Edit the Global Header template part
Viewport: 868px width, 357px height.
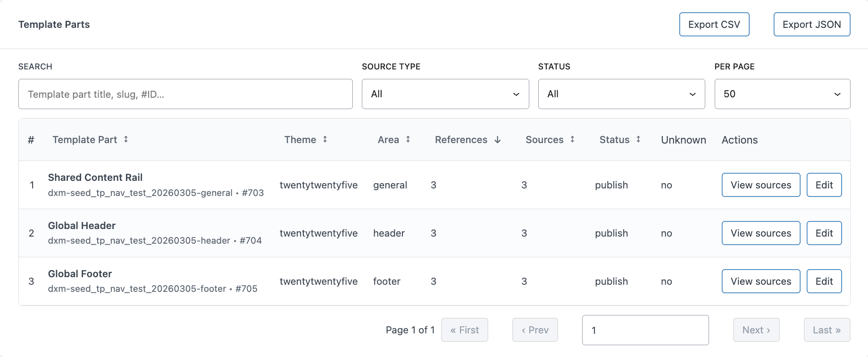824,233
